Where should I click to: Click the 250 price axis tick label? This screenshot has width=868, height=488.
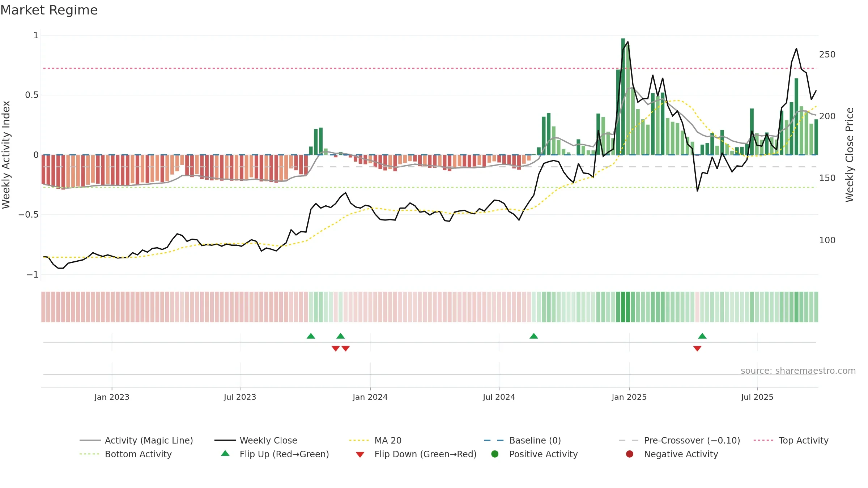(x=827, y=55)
